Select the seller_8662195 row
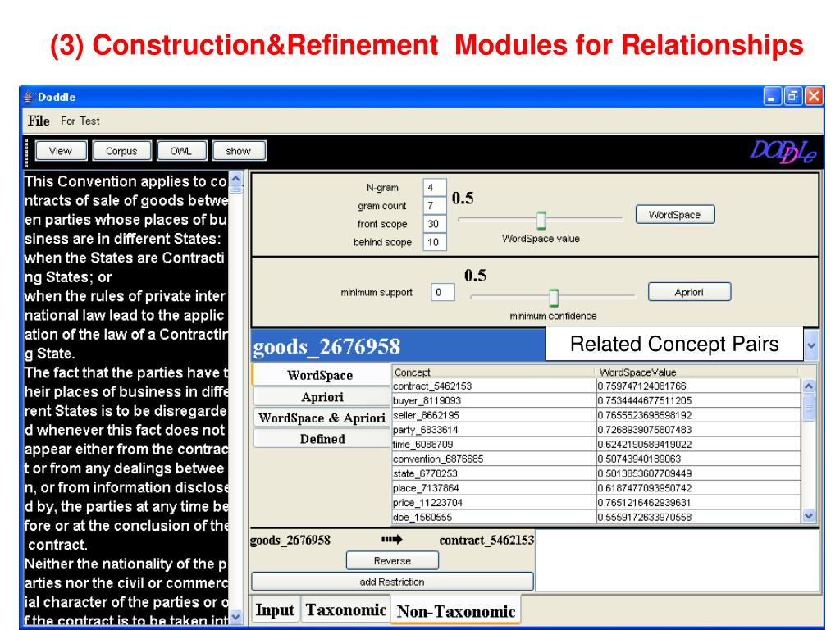This screenshot has width=840, height=630. click(596, 415)
